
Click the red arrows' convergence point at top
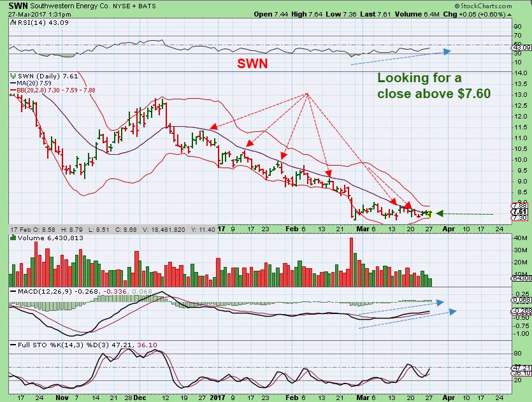click(x=308, y=93)
